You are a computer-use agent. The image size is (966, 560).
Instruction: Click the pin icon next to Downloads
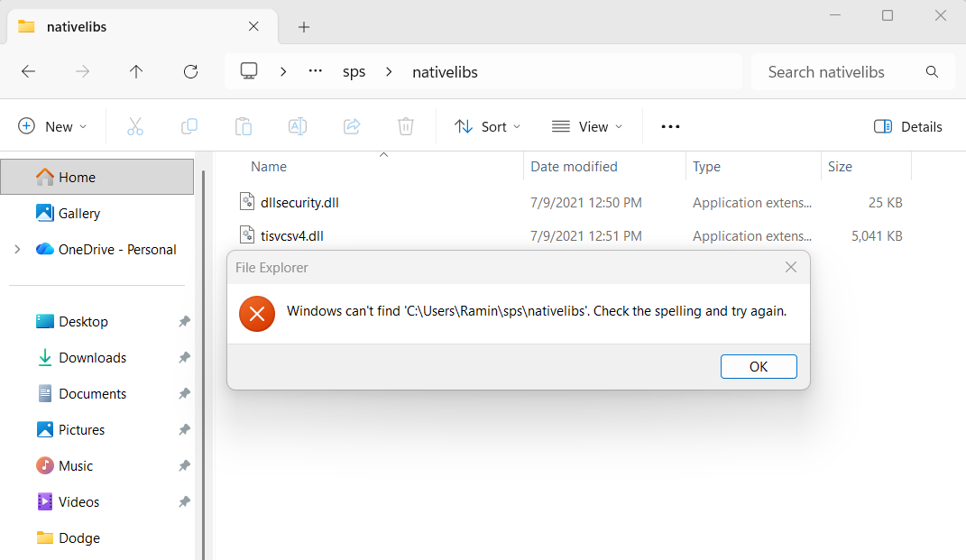pos(184,358)
